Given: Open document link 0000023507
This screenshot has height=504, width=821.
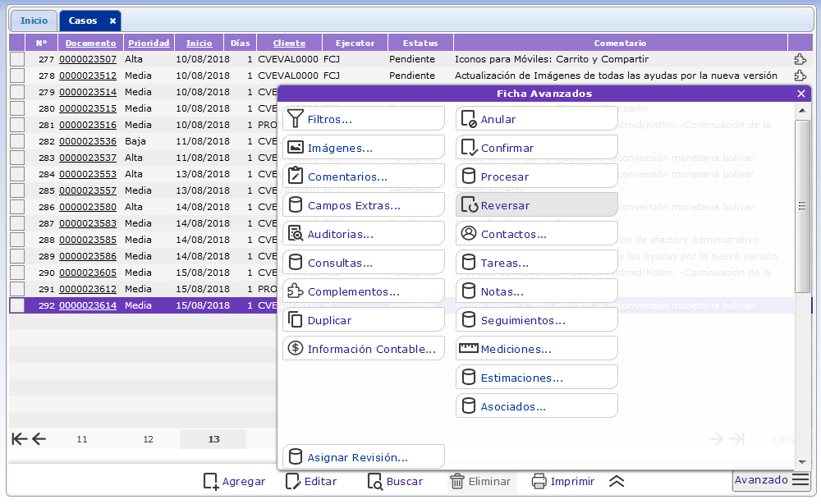Looking at the screenshot, I should pyautogui.click(x=88, y=59).
